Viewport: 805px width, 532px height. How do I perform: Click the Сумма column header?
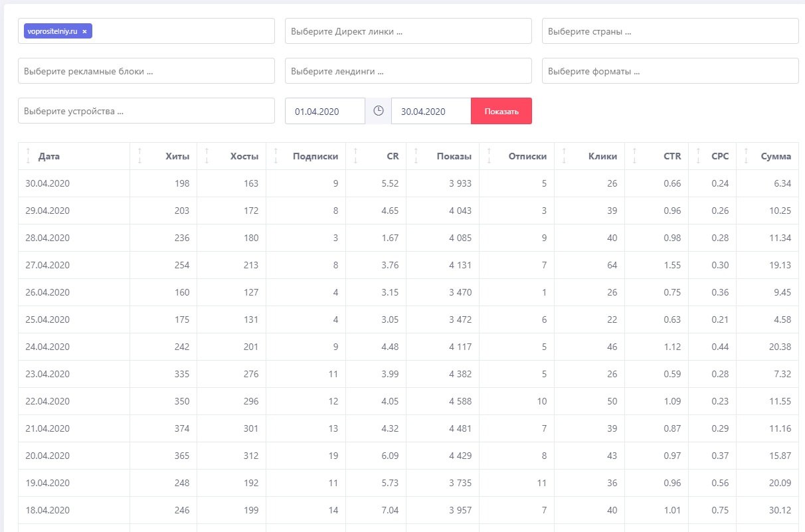click(775, 156)
